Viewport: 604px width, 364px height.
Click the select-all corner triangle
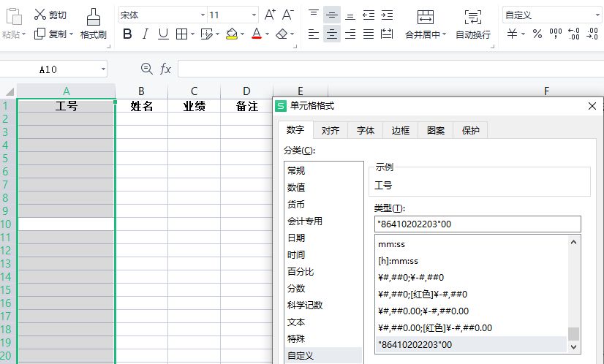pyautogui.click(x=10, y=91)
